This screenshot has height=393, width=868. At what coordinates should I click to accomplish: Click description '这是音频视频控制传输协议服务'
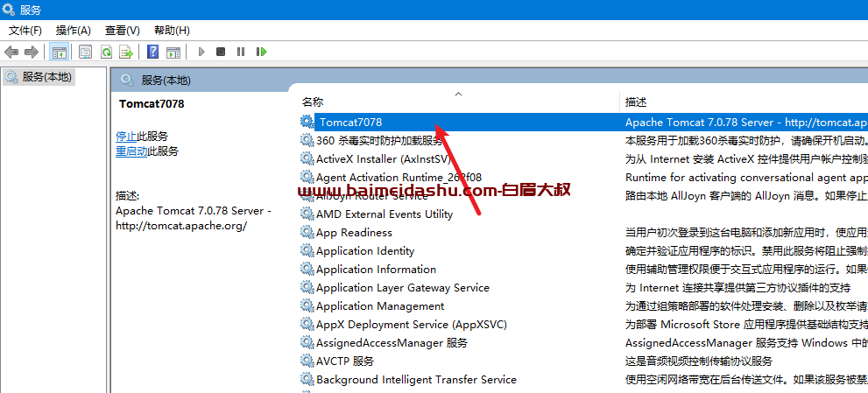pyautogui.click(x=699, y=361)
